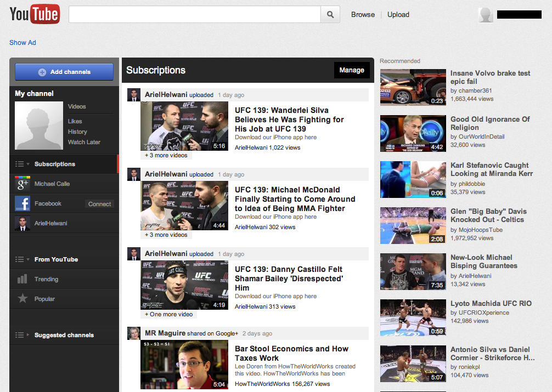Open the Insane Volvo brake test thumbnail

tap(413, 87)
